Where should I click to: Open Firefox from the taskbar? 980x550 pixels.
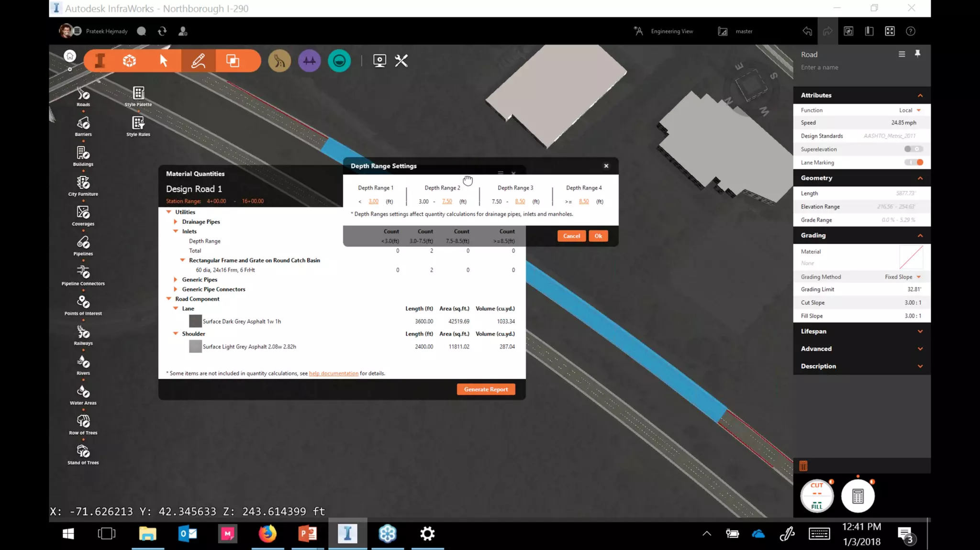tap(267, 534)
